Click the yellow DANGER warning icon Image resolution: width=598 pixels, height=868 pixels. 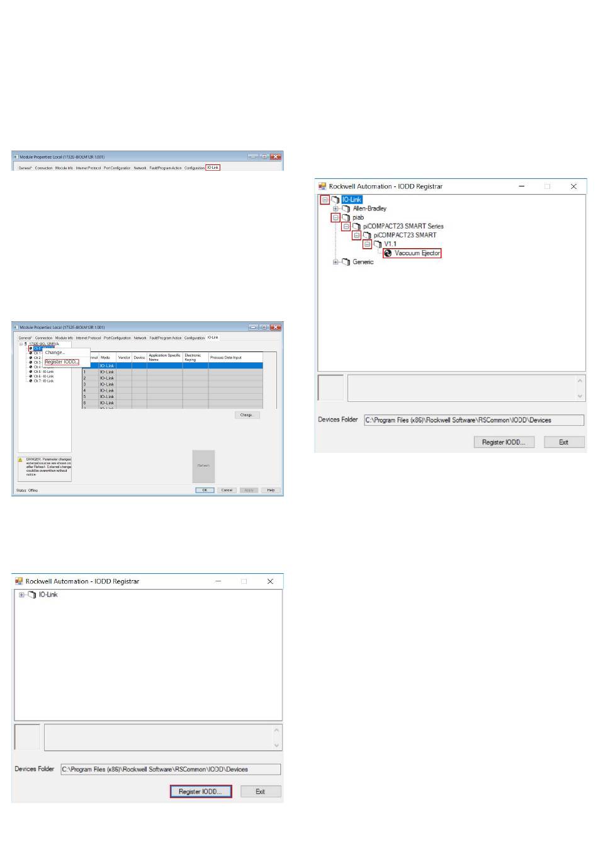(x=21, y=460)
